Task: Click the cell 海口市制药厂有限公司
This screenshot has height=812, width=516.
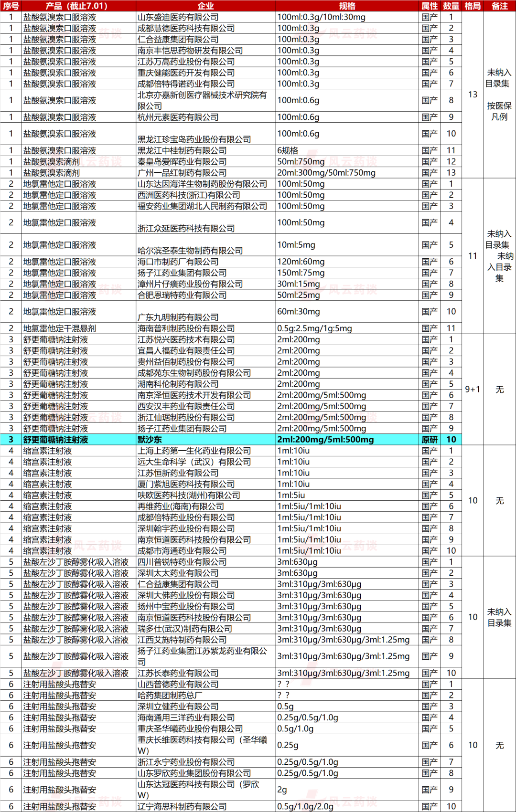Action: [206, 262]
